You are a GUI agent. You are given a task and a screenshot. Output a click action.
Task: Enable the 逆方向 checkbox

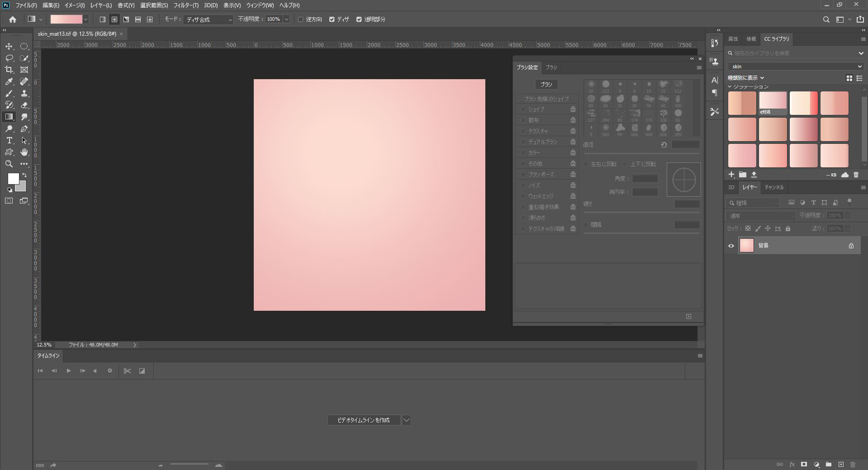pos(300,19)
